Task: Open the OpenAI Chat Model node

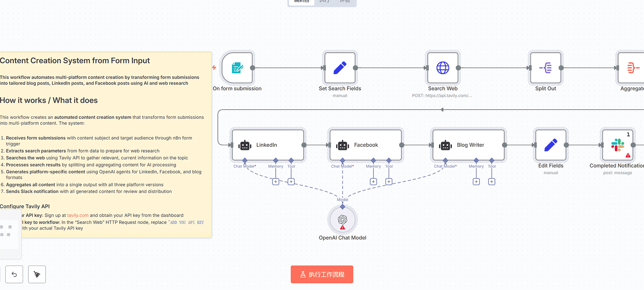Action: (342, 220)
